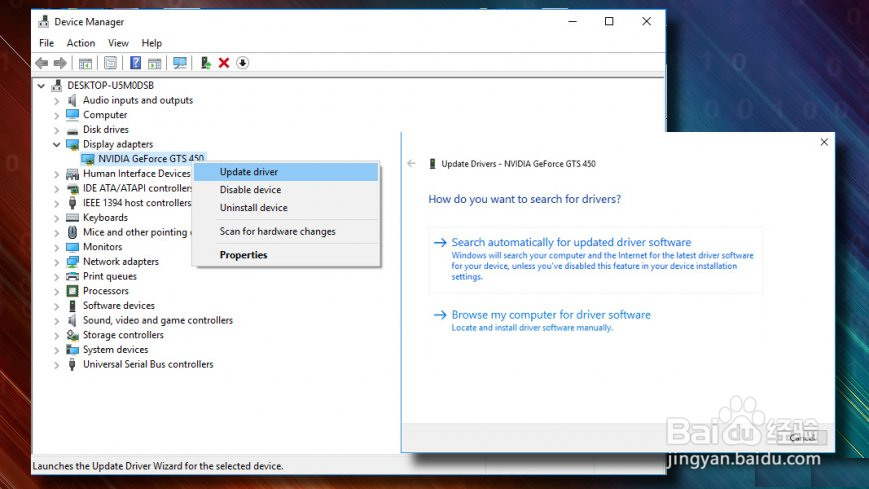Viewport: 869px width, 489px height.
Task: Collapse the Display adapters category
Action: tap(56, 144)
